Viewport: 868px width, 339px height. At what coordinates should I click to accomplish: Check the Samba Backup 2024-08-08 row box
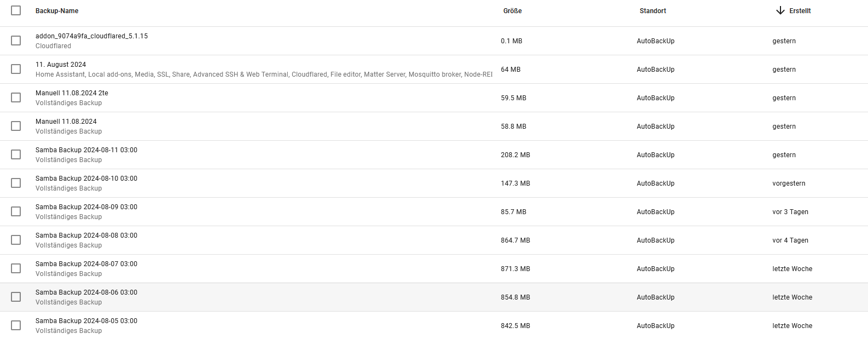click(16, 240)
